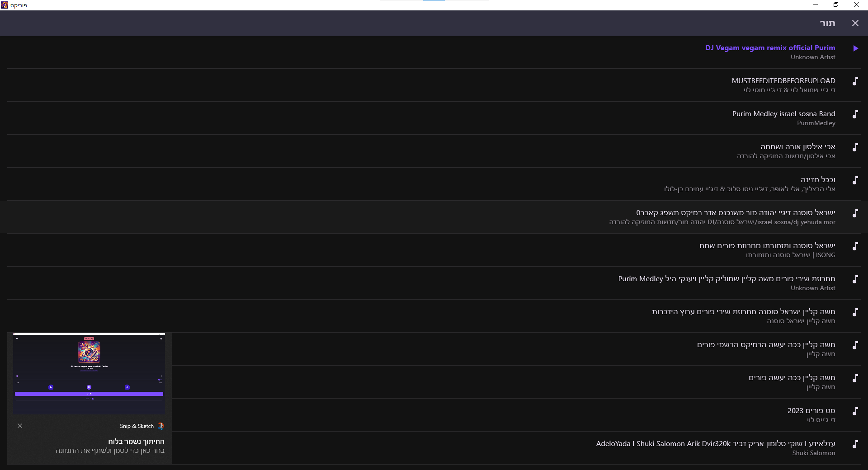Restore down the application window
The image size is (868, 470).
pos(836,5)
